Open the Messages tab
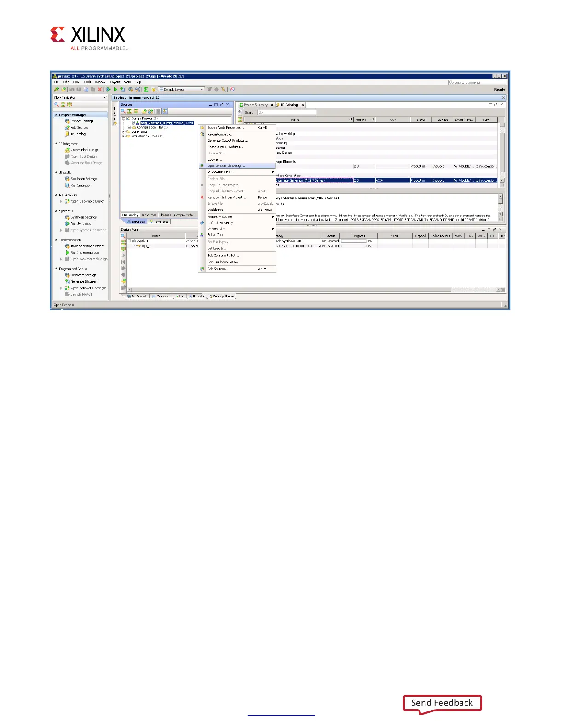Viewport: 563px width, 728px height. pos(161,296)
